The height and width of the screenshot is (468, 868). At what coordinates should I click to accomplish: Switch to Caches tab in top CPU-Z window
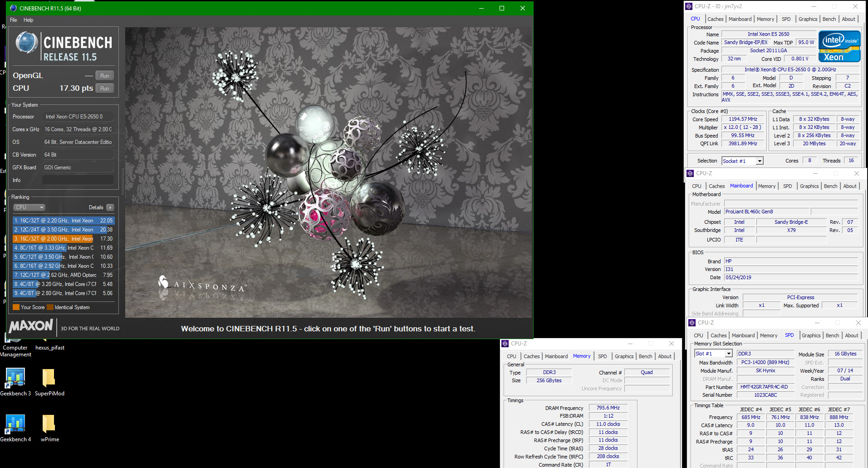point(716,19)
